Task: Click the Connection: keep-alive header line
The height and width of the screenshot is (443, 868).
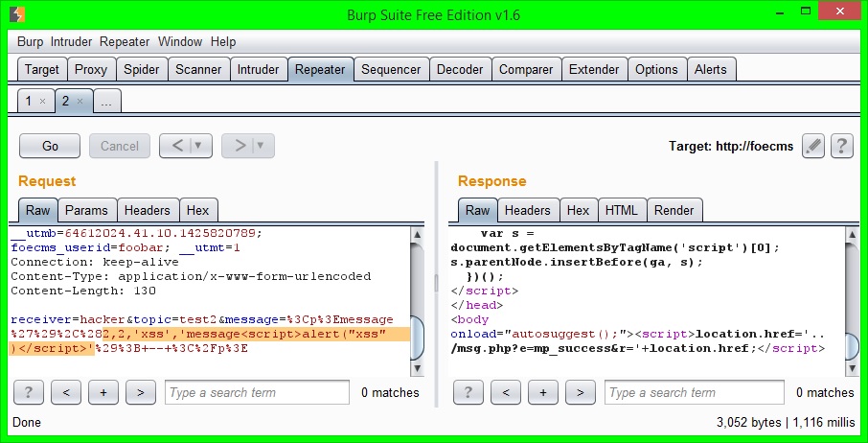Action: [95, 262]
